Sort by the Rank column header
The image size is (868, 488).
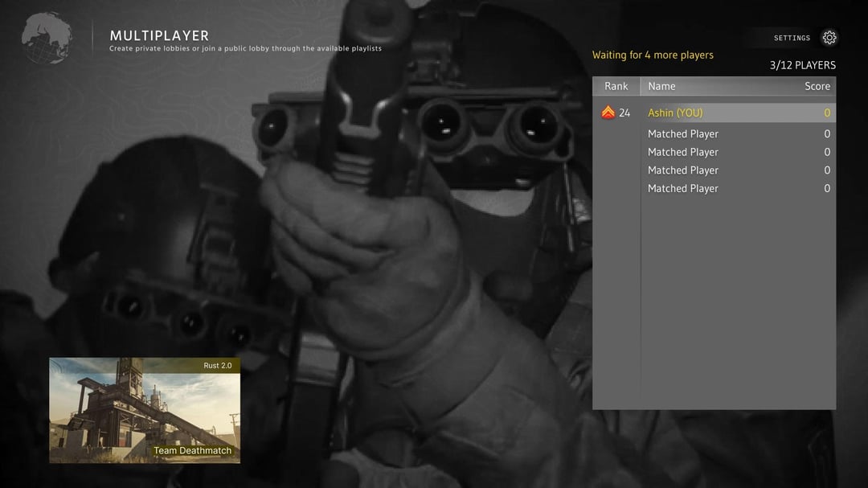[x=616, y=86]
